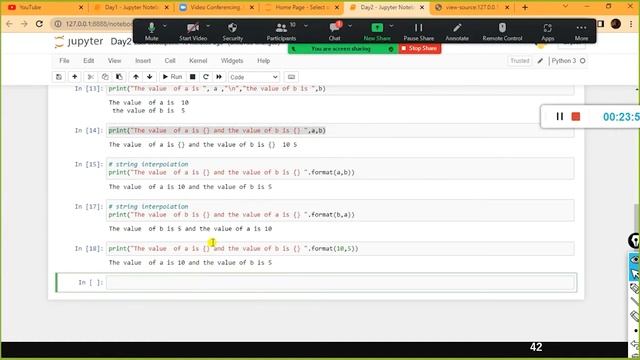Click the New Share button
The image size is (640, 360).
pyautogui.click(x=377, y=31)
